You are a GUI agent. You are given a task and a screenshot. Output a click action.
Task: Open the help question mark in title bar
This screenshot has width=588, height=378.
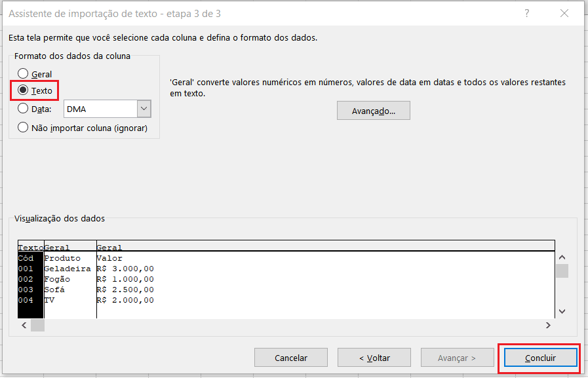click(526, 13)
